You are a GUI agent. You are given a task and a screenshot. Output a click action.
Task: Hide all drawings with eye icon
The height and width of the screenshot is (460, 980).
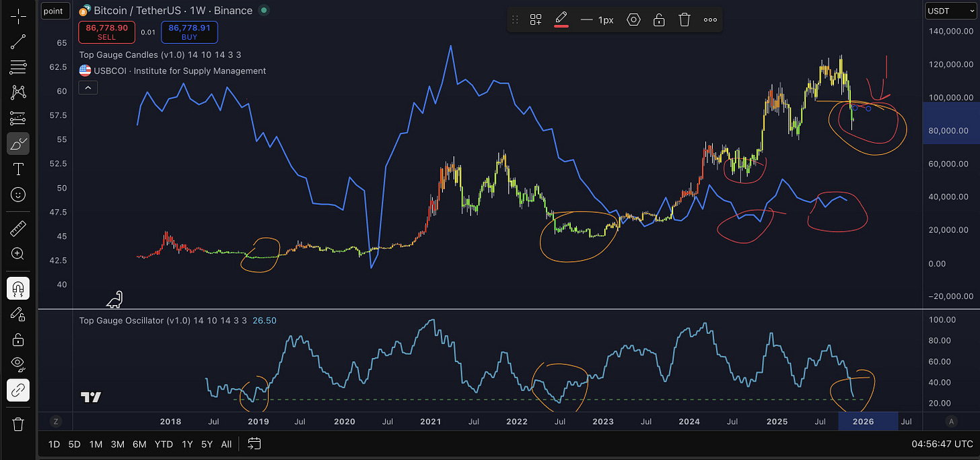(x=18, y=364)
